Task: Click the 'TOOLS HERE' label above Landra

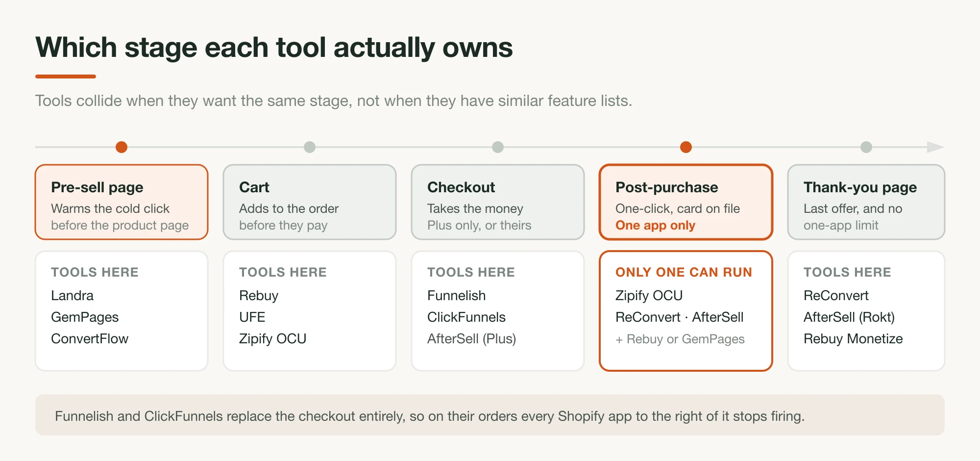Action: 95,272
